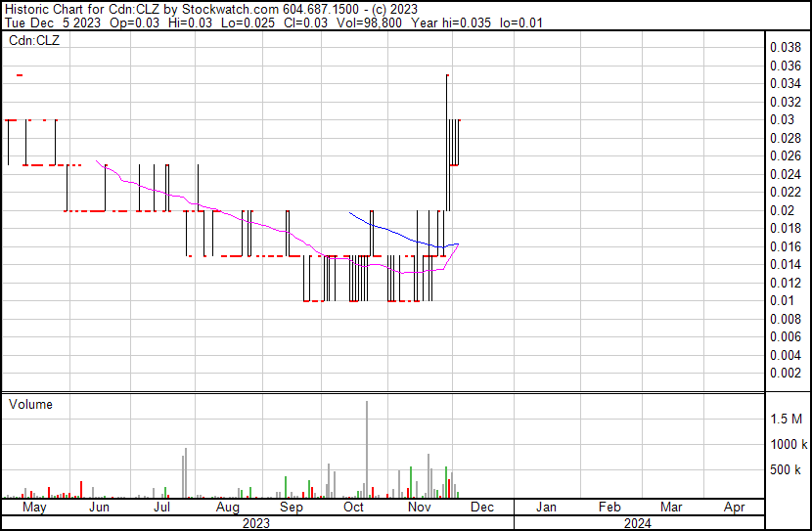Select the 0.028 price axis label
Screen dimensions: 812x531
tap(785, 138)
